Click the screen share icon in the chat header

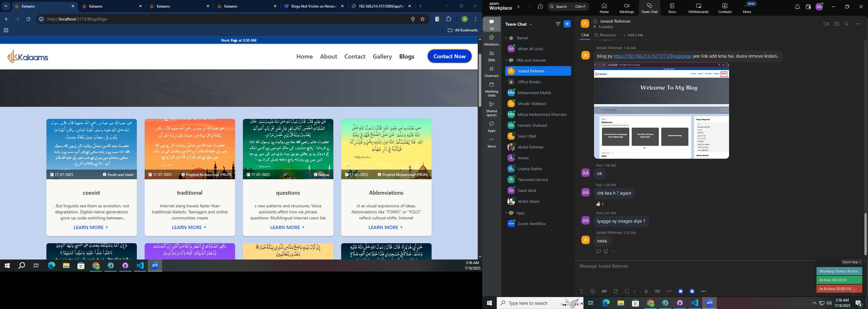836,24
